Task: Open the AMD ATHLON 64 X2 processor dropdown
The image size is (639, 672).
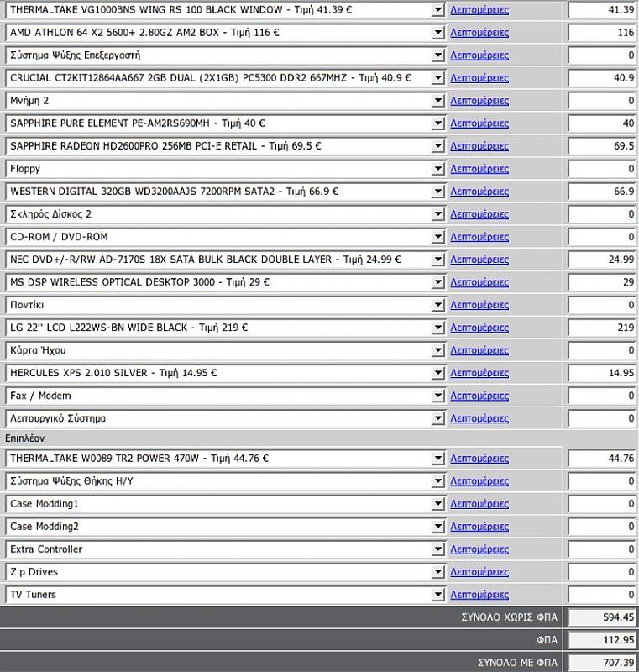Action: (225, 33)
